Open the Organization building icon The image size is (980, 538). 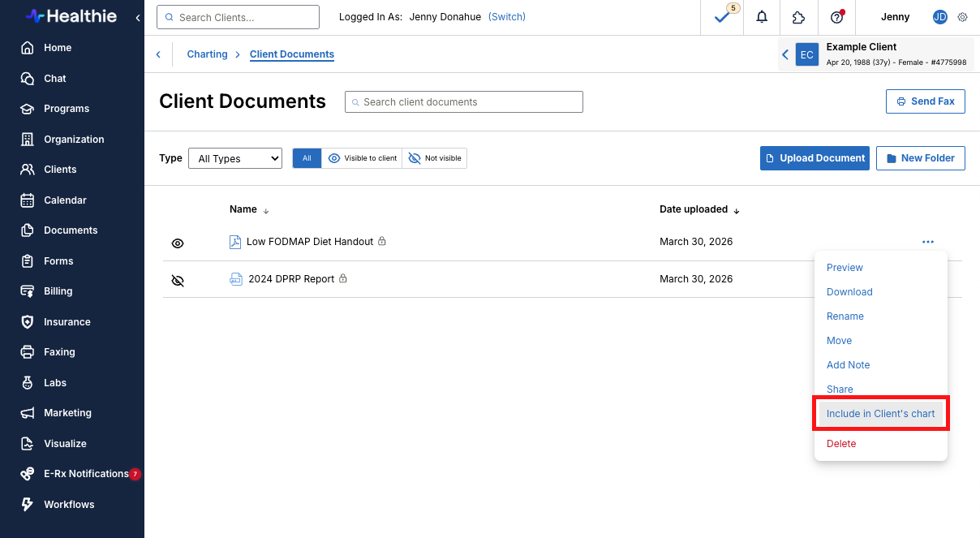[x=28, y=140]
